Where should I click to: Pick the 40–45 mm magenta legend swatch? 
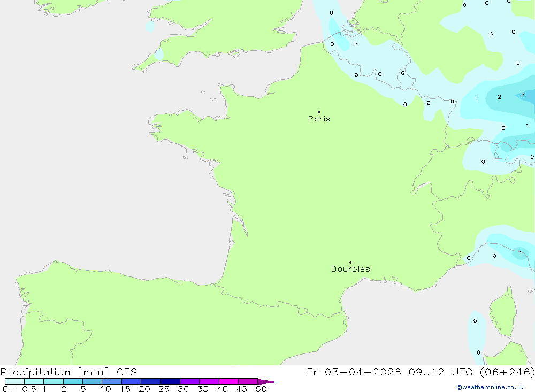click(228, 381)
